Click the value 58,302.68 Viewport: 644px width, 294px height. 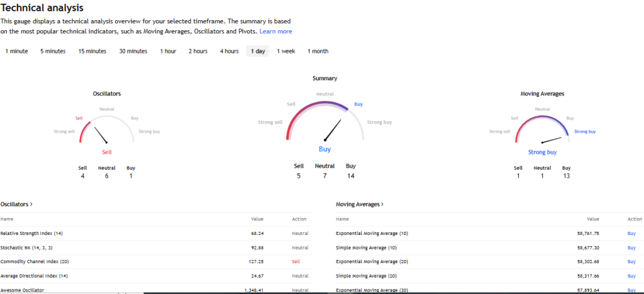[x=588, y=261]
